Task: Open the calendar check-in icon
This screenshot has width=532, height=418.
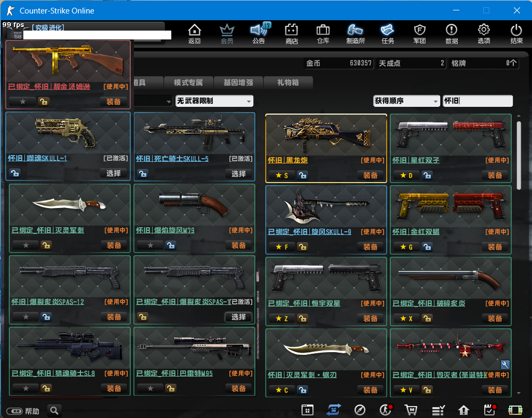Action: coord(489,410)
